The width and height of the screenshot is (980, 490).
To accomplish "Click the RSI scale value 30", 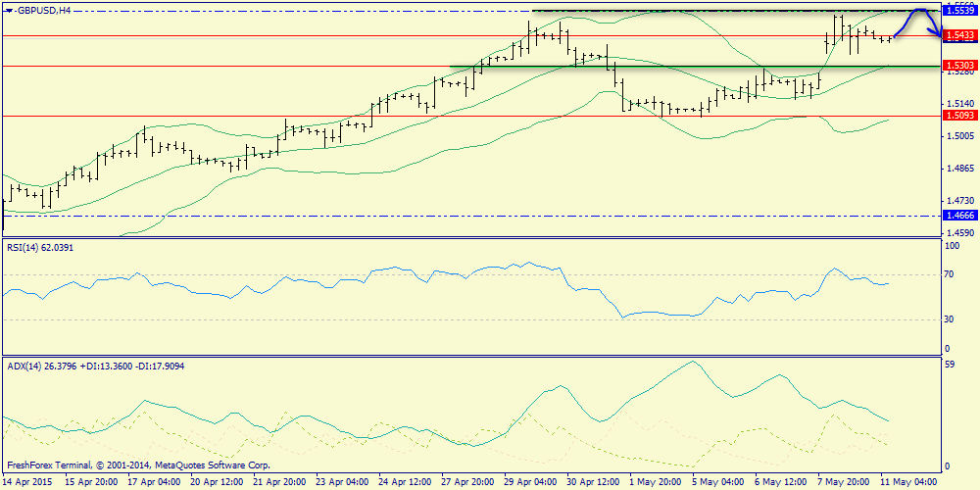I will coord(951,319).
